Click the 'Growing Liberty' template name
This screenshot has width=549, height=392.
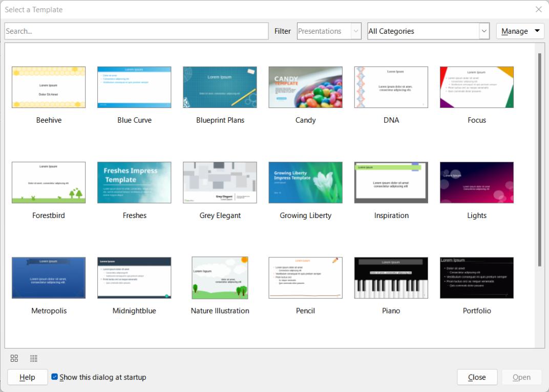tap(306, 215)
